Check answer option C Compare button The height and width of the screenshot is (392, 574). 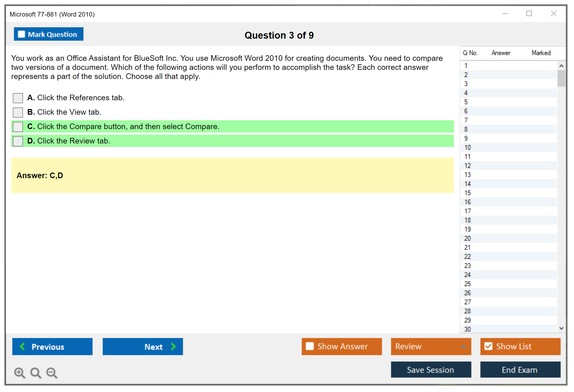[18, 127]
